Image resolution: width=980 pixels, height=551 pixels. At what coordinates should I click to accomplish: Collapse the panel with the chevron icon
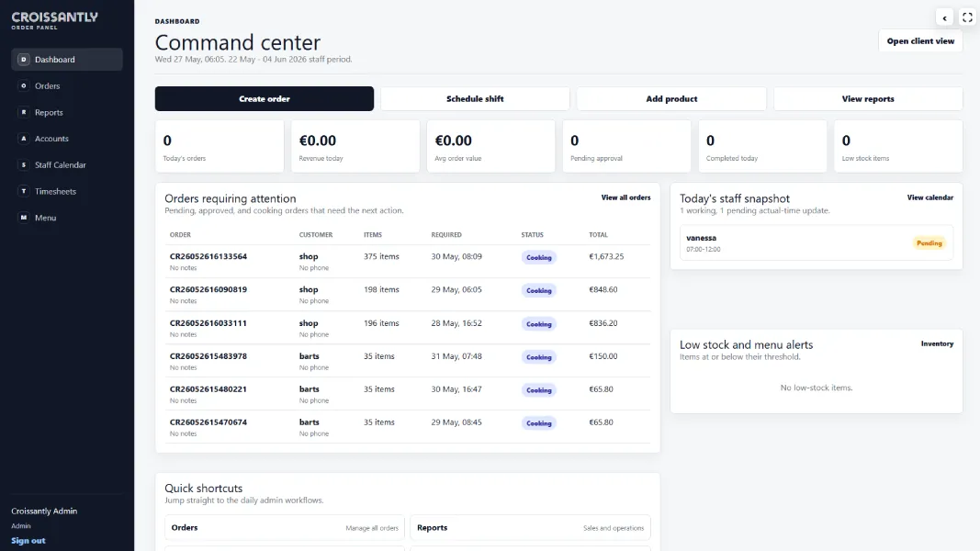point(944,17)
